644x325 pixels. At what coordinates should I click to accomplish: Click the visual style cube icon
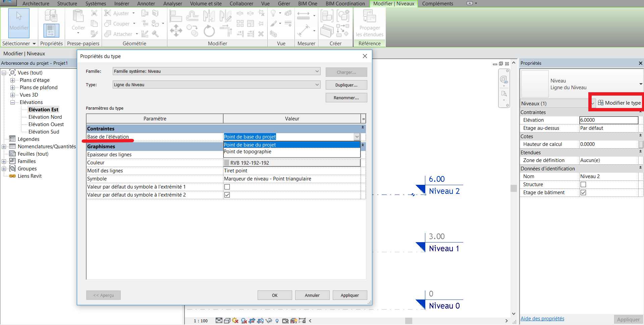pos(227,321)
